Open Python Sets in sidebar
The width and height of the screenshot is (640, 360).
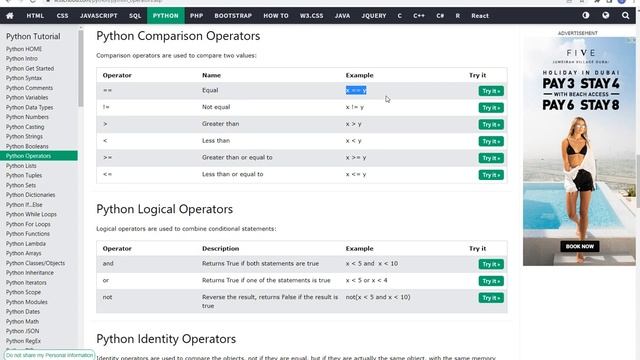21,185
